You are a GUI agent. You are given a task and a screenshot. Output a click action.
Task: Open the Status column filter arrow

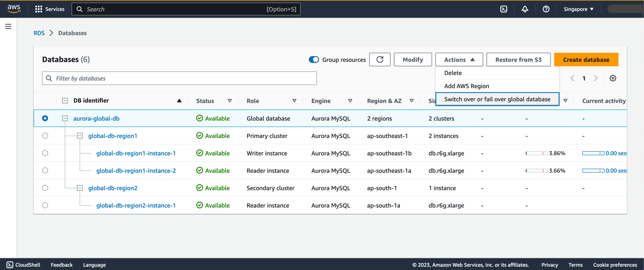(230, 101)
